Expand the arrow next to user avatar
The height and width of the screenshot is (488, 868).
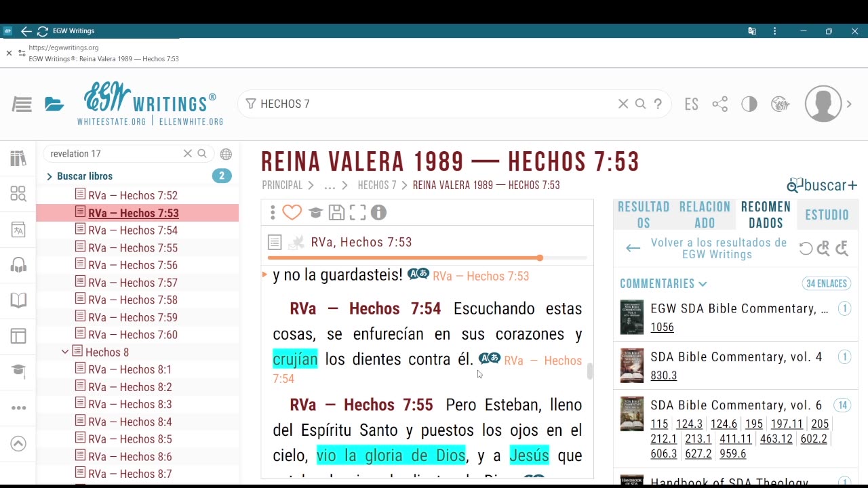coord(849,104)
